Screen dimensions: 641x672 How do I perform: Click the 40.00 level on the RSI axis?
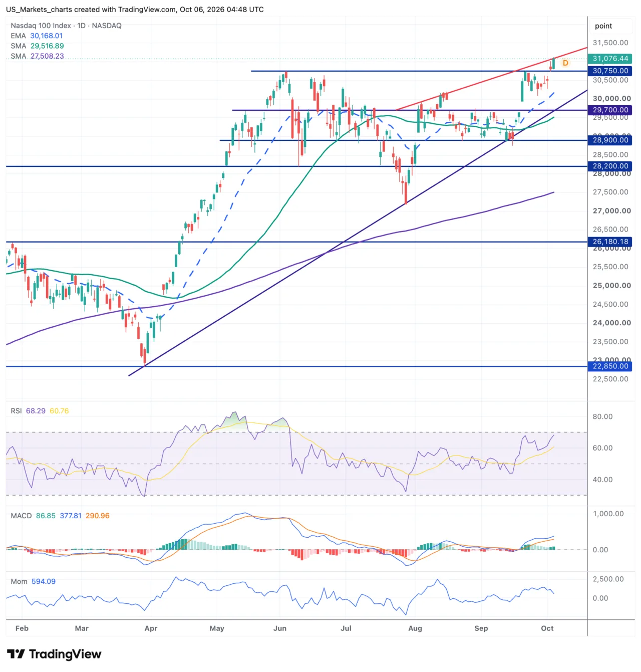pyautogui.click(x=602, y=480)
